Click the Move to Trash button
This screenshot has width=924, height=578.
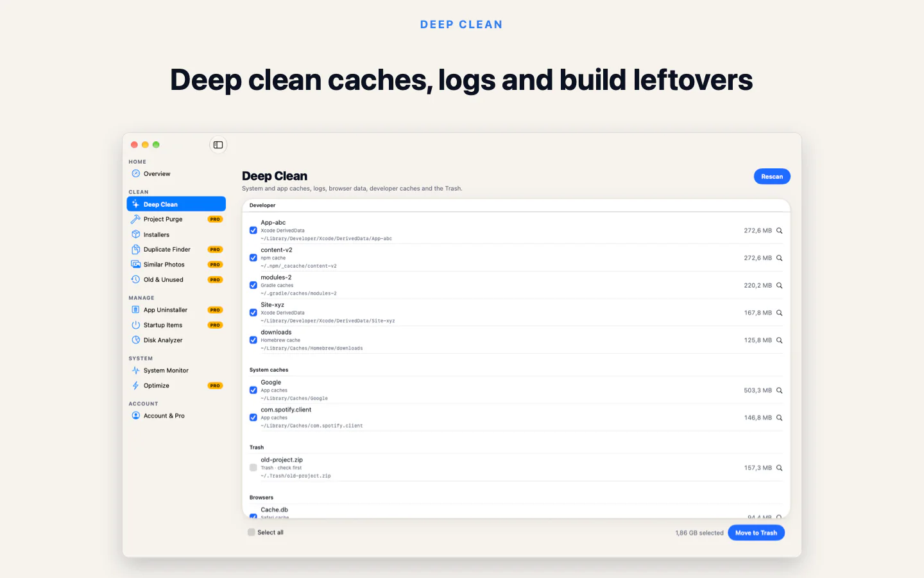tap(756, 533)
